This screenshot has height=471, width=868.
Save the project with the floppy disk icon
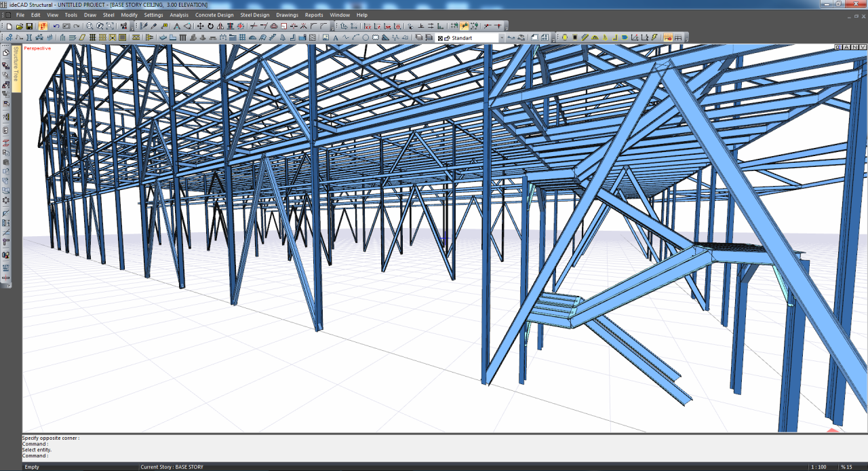[x=29, y=26]
